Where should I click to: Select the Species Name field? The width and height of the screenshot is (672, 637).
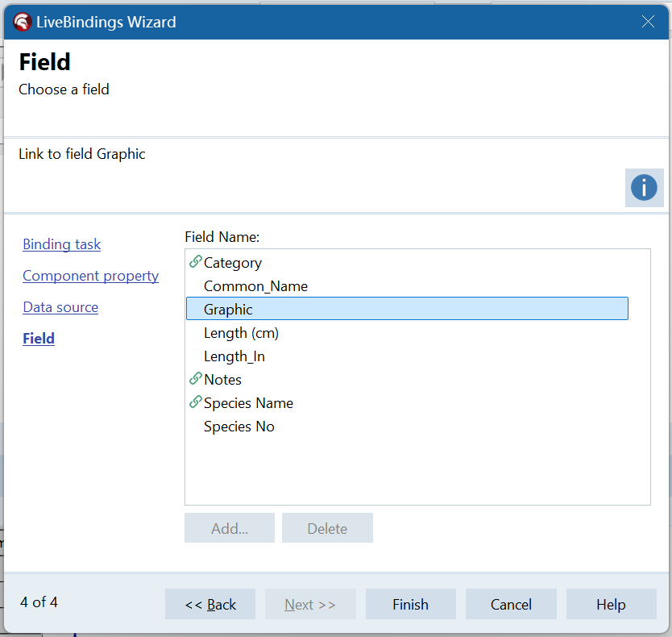click(x=407, y=403)
